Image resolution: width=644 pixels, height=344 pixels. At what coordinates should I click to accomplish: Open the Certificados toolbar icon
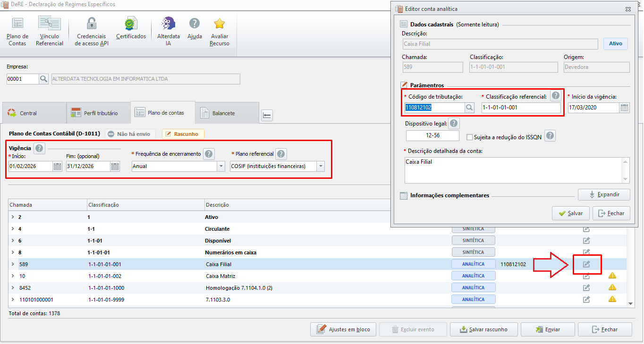(x=131, y=28)
